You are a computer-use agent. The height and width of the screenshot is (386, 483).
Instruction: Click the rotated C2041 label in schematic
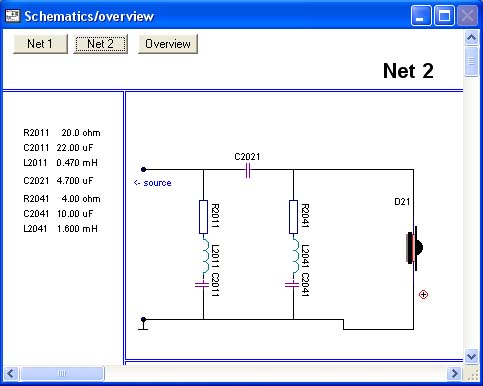coord(305,285)
